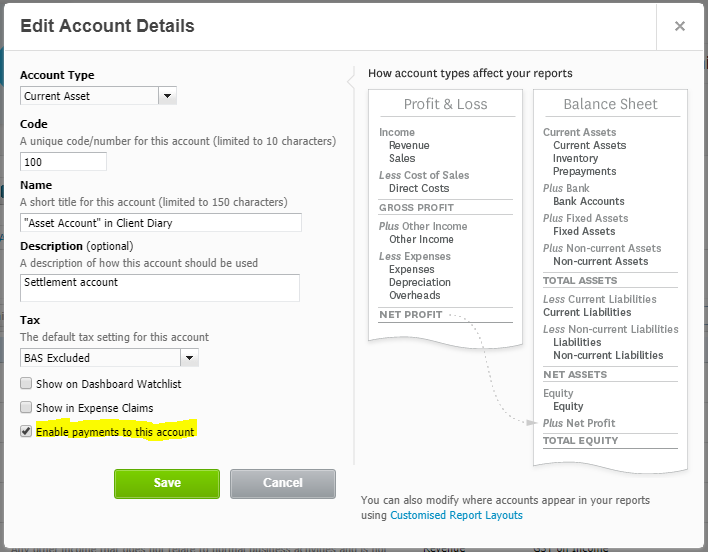The image size is (708, 552).
Task: Click Bank Accounts in the Balance Sheet diagram
Action: (588, 201)
